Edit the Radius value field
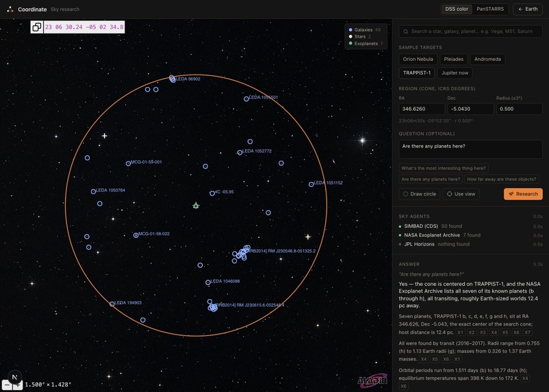 [x=520, y=109]
